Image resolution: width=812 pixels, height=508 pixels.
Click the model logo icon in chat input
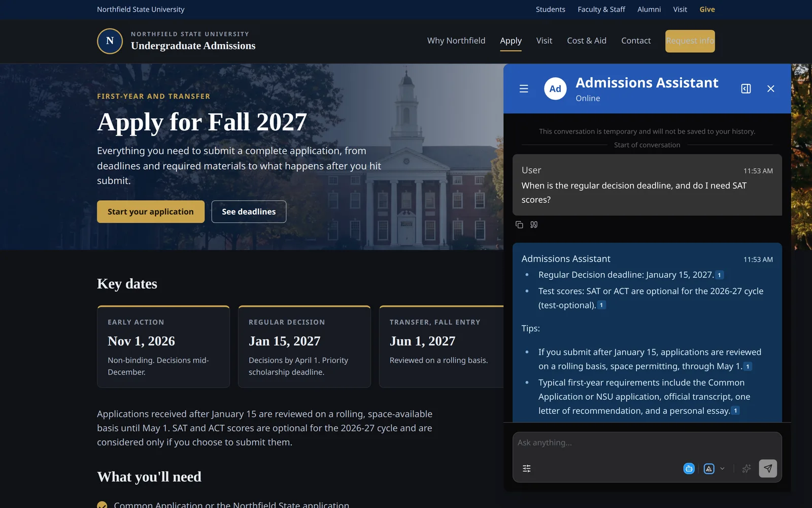[x=709, y=468]
